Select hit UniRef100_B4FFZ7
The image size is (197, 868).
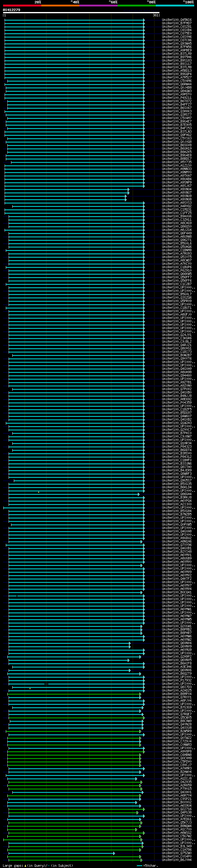pyautogui.click(x=177, y=104)
